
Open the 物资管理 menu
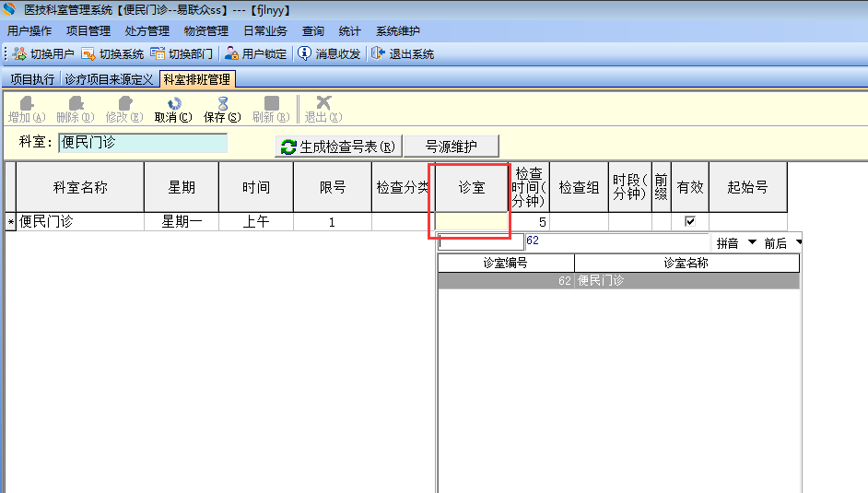[206, 31]
